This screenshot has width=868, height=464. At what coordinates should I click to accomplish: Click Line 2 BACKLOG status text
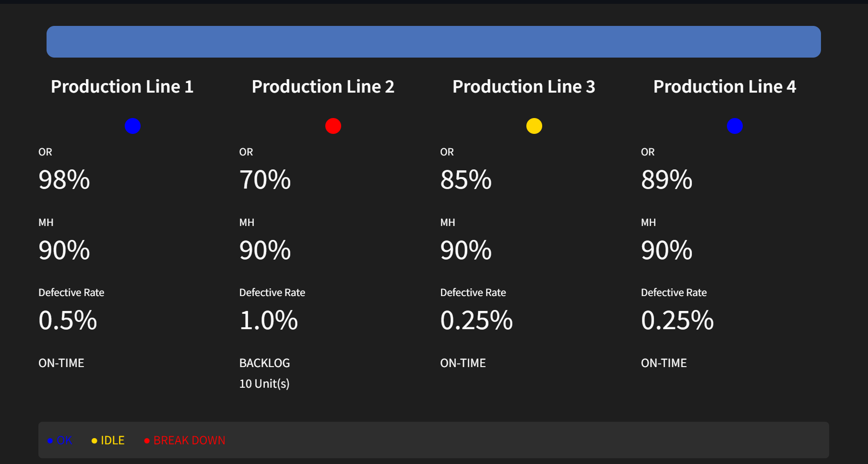(264, 363)
